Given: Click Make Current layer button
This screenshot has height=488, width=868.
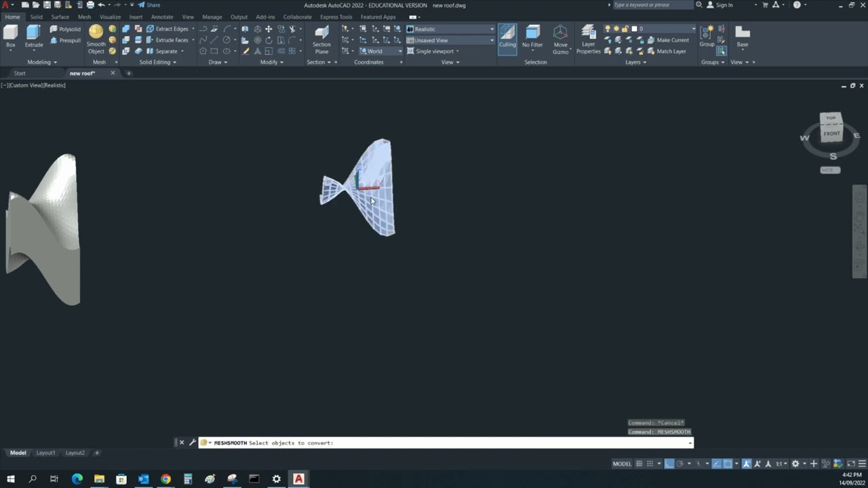Looking at the screenshot, I should (x=667, y=40).
